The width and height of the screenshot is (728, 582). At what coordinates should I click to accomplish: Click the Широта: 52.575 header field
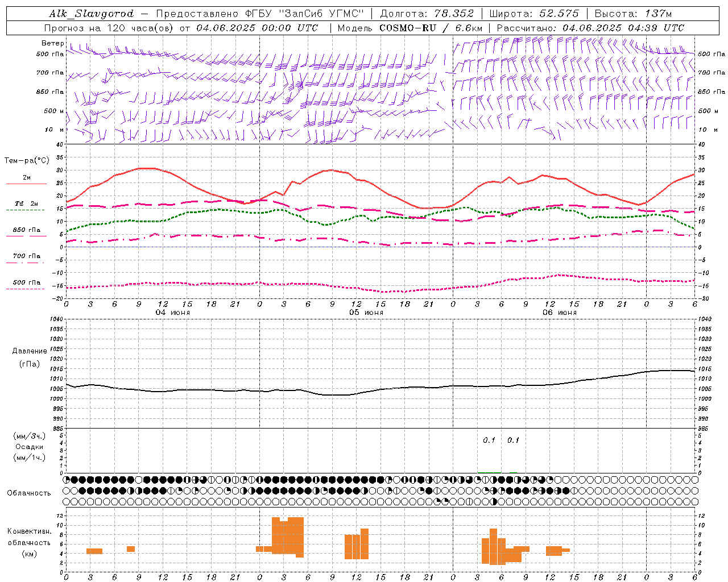(534, 14)
